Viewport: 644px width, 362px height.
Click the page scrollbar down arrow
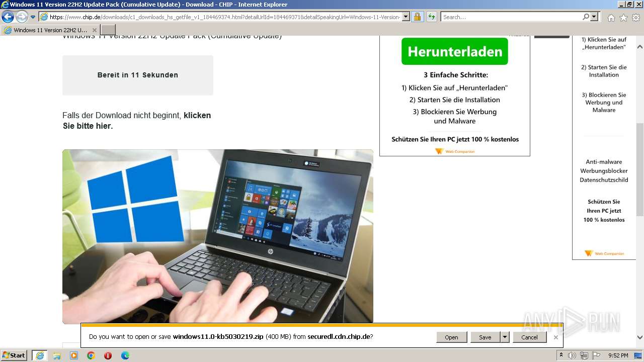[640, 338]
